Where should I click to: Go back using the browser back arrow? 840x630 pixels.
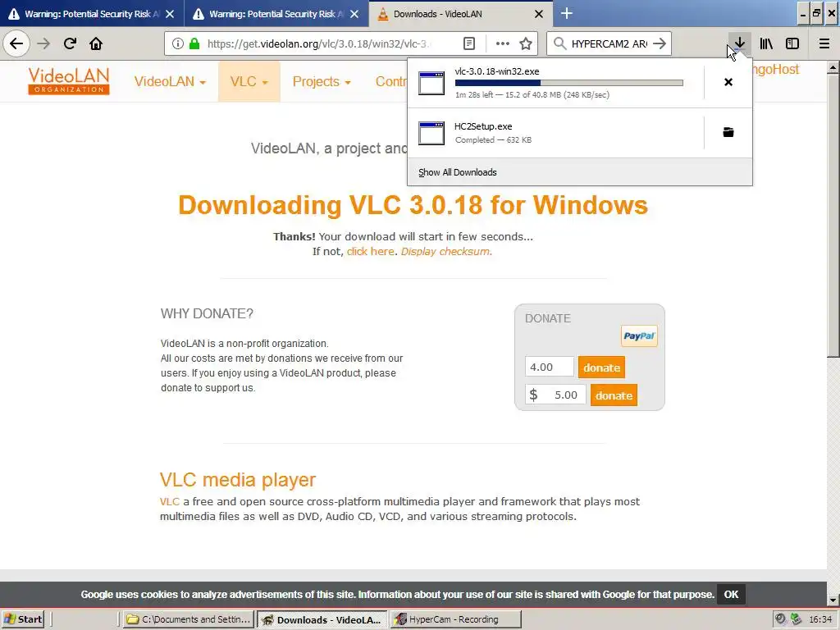pos(16,43)
